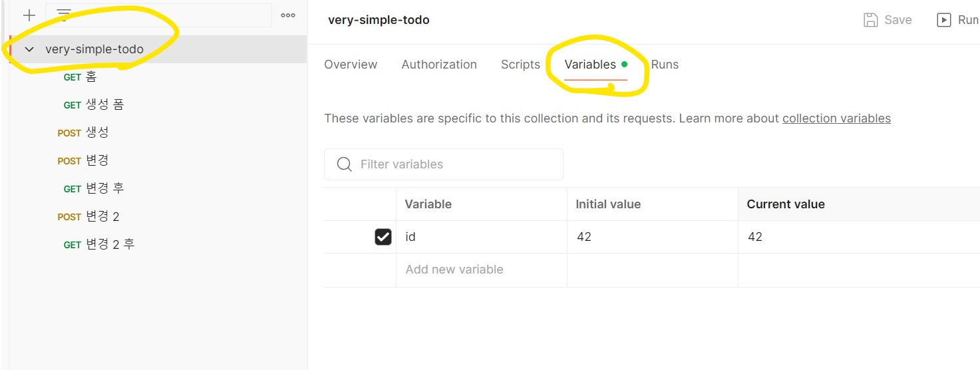The width and height of the screenshot is (980, 370).
Task: Open the Authorization tab
Action: point(439,65)
